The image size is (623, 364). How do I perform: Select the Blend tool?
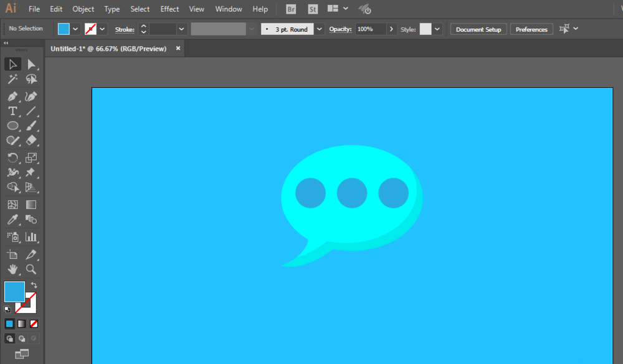[31, 220]
